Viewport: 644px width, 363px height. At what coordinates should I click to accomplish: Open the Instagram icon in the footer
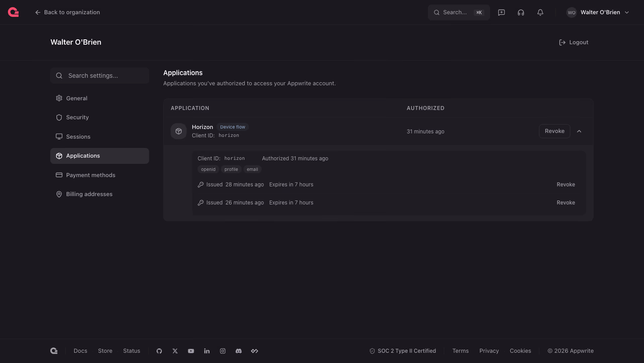[x=223, y=351]
